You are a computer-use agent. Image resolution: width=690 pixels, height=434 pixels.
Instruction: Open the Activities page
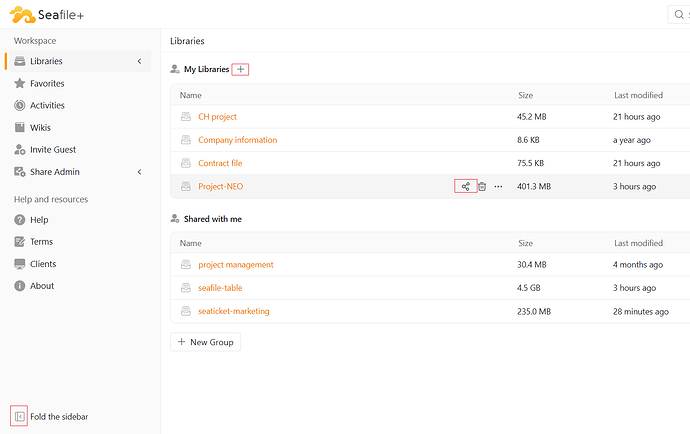[47, 105]
